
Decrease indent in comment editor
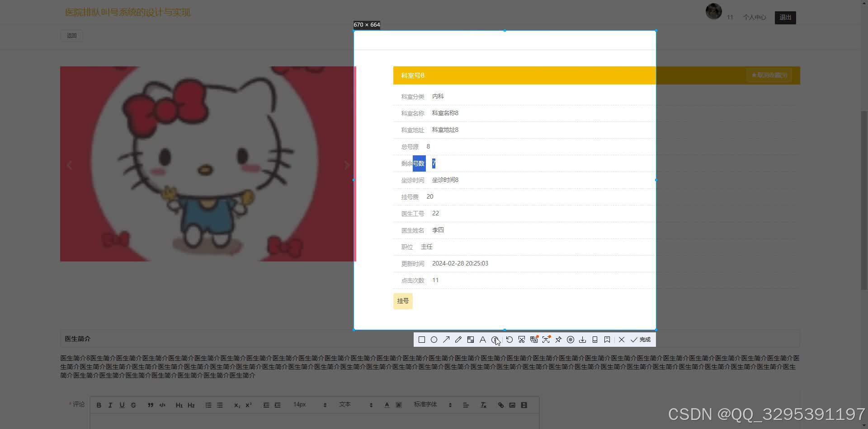(x=266, y=405)
